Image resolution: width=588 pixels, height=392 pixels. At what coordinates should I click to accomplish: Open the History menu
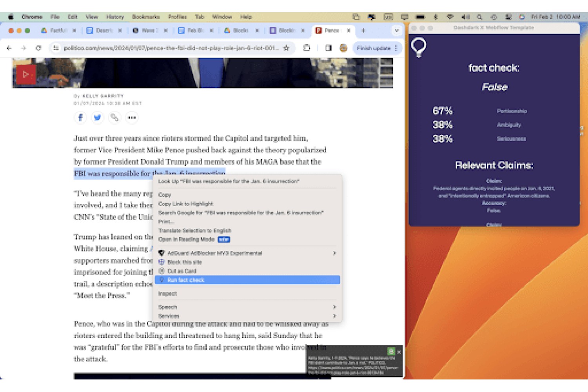click(x=115, y=17)
